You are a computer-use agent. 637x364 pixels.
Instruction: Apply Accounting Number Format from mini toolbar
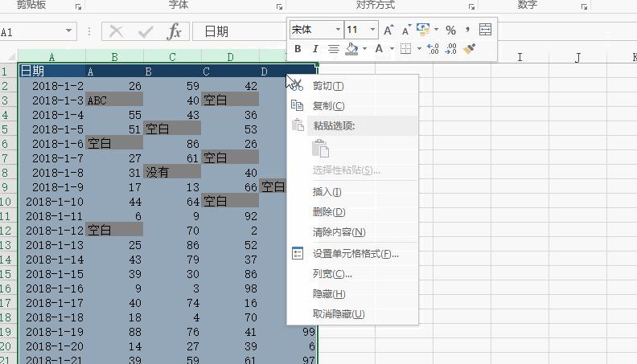pyautogui.click(x=423, y=30)
